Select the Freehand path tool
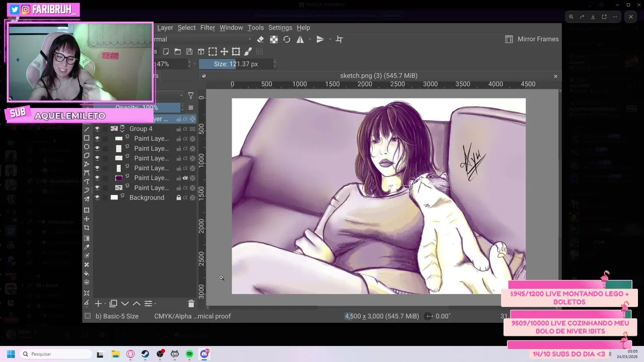The height and width of the screenshot is (362, 644). coord(87,182)
